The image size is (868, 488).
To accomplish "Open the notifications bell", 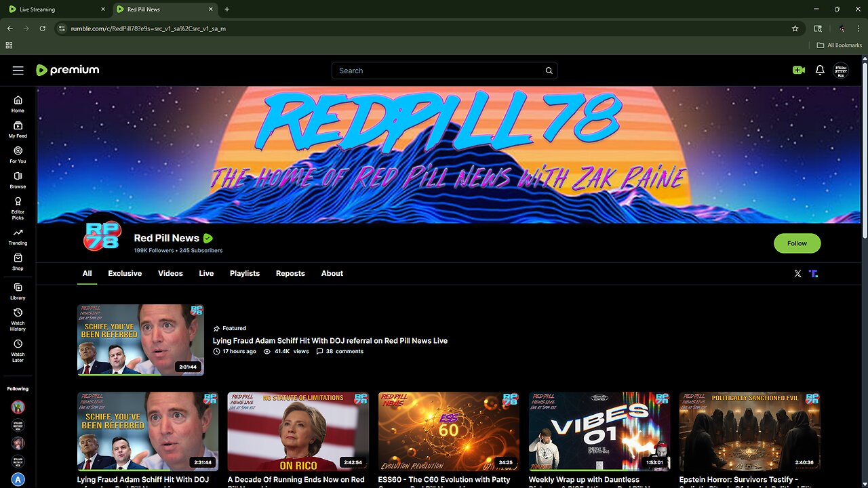I will [x=820, y=70].
